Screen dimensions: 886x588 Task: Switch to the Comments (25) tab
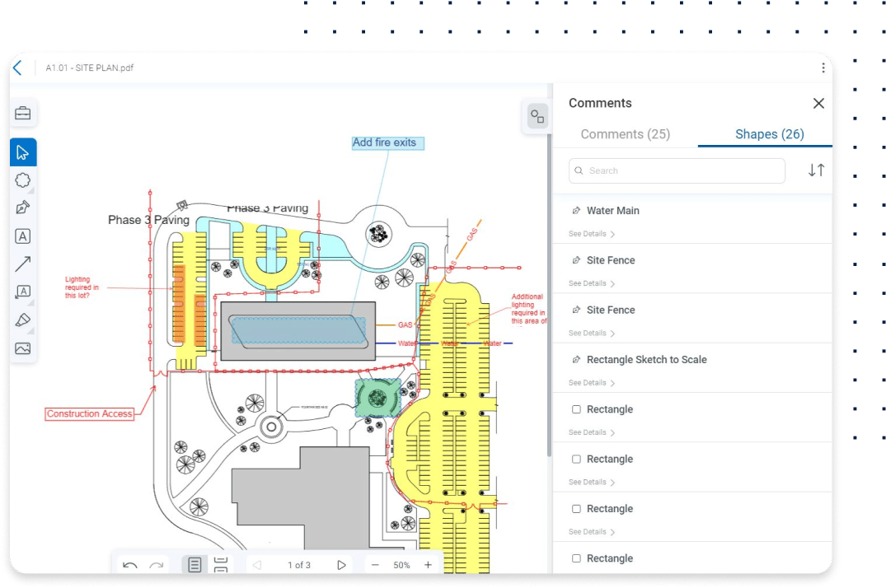point(625,134)
